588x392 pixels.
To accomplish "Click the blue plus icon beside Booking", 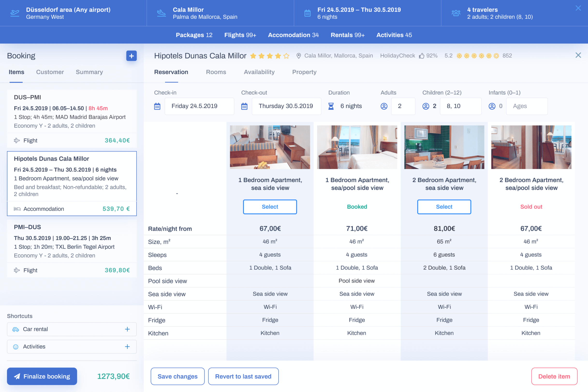I will (x=132, y=56).
